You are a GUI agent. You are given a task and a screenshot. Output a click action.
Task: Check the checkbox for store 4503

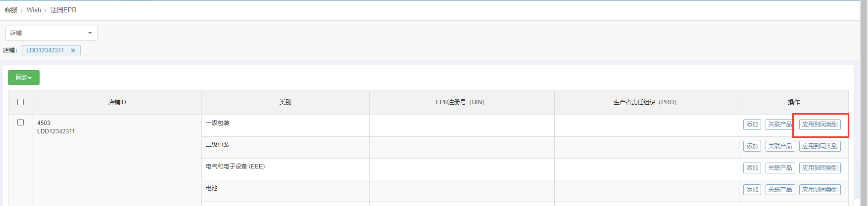[20, 123]
